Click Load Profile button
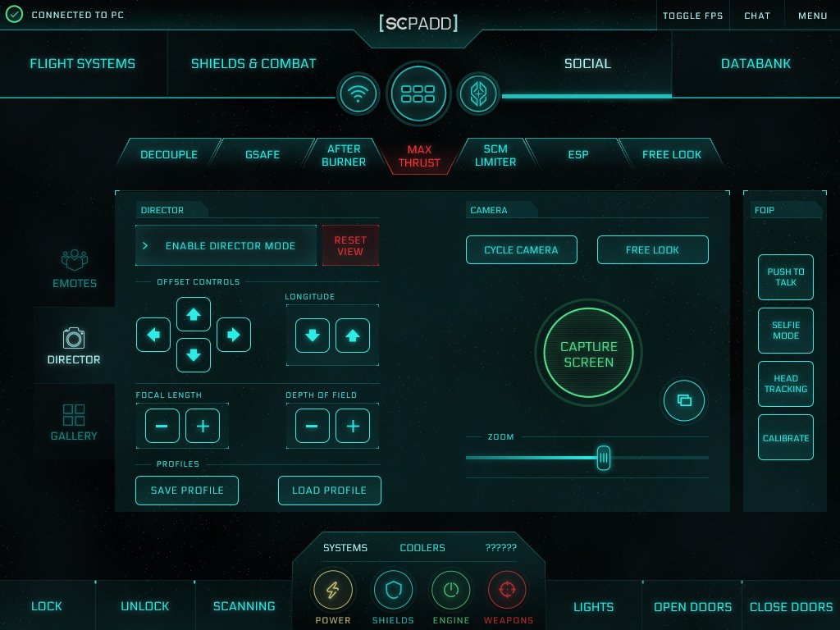 (330, 491)
